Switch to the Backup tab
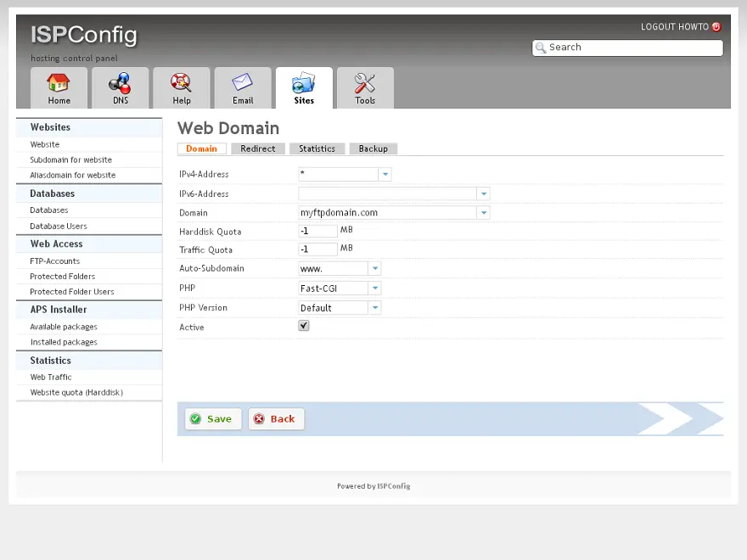 (x=373, y=148)
